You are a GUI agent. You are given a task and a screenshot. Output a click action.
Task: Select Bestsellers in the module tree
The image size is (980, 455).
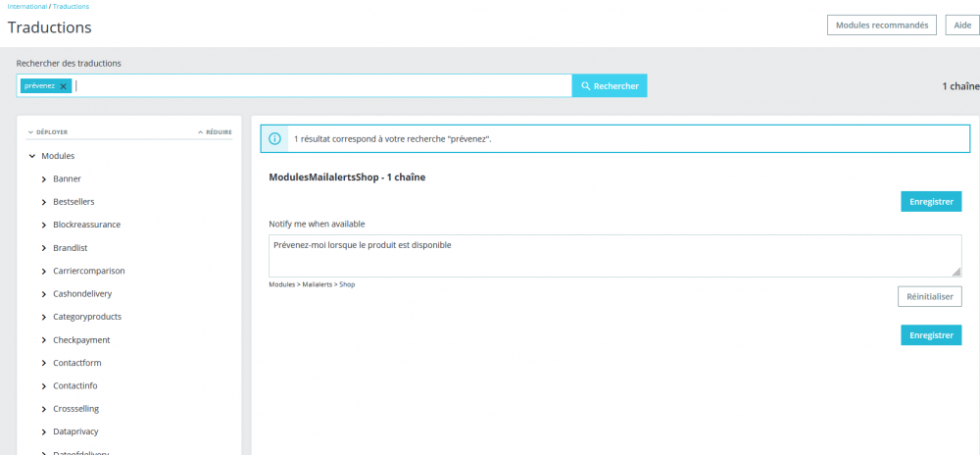[x=73, y=202]
